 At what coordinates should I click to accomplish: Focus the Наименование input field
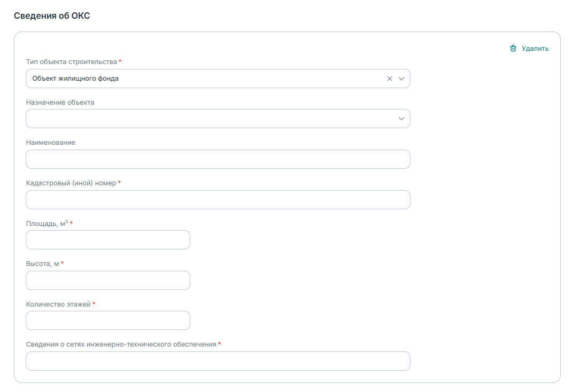[x=218, y=159]
